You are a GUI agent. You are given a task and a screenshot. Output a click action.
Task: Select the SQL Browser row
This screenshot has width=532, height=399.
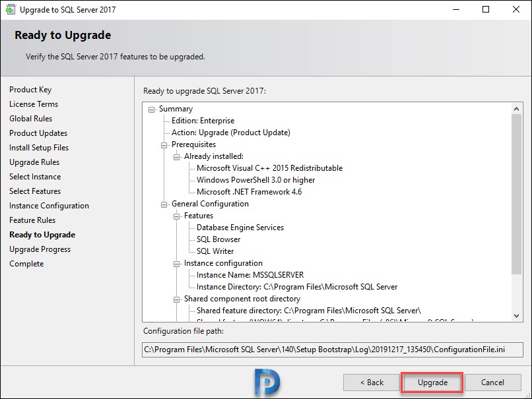(218, 239)
